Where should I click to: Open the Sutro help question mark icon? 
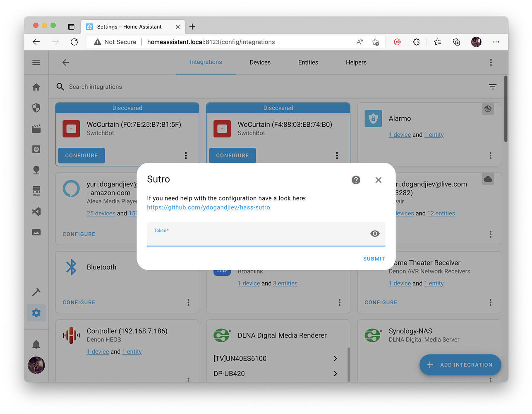pos(356,180)
